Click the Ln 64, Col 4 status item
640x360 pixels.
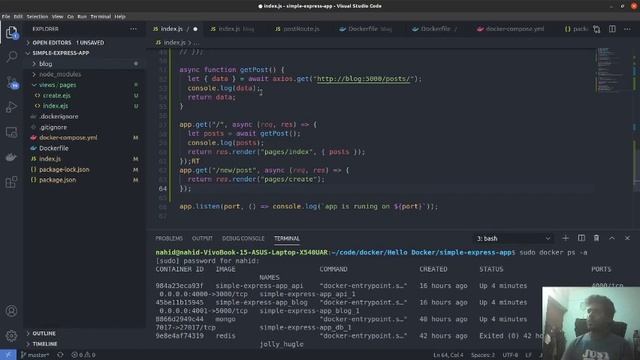448,355
